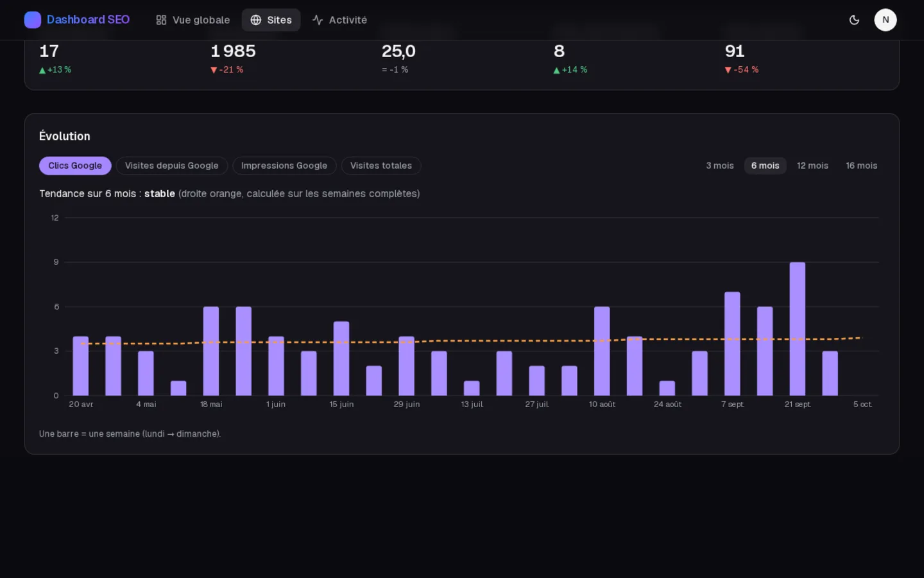924x578 pixels.
Task: Switch to the Activité tab
Action: (x=339, y=20)
